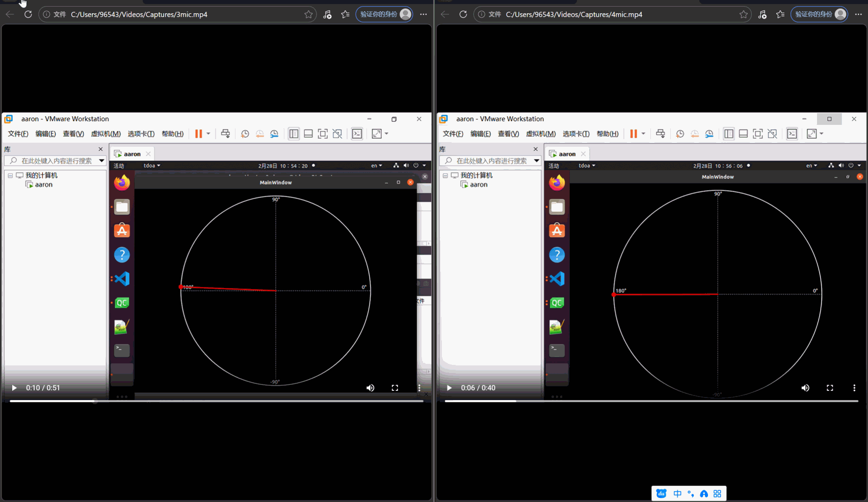This screenshot has width=868, height=502.
Task: Close the library panel in left VMware
Action: [x=100, y=149]
